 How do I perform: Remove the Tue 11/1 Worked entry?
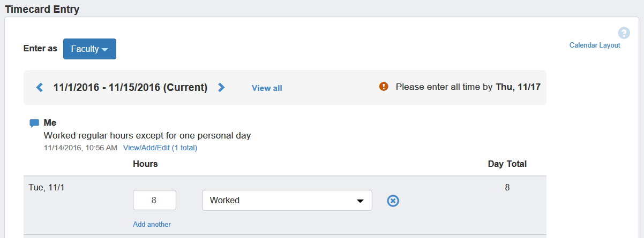pos(393,201)
